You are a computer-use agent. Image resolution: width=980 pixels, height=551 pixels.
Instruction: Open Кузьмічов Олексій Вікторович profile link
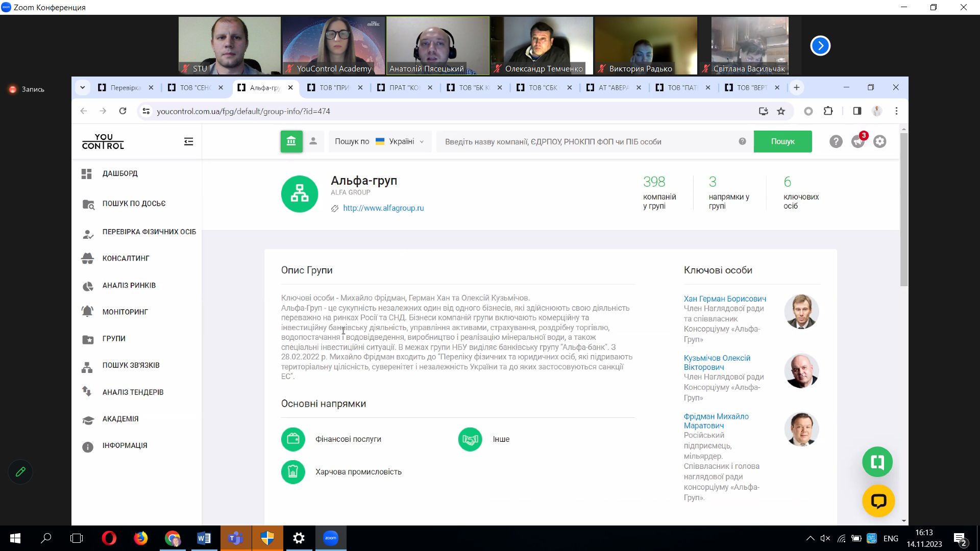tap(717, 363)
